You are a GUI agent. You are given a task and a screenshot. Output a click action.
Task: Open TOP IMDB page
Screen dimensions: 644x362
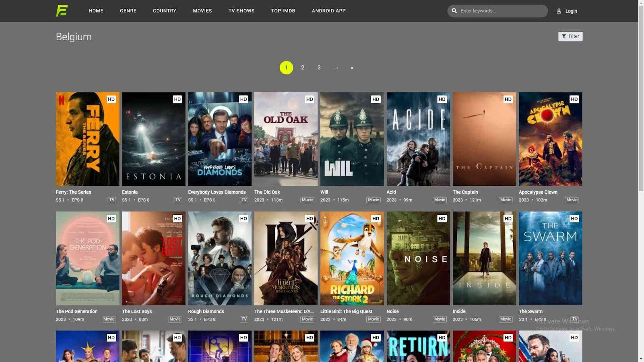(283, 11)
